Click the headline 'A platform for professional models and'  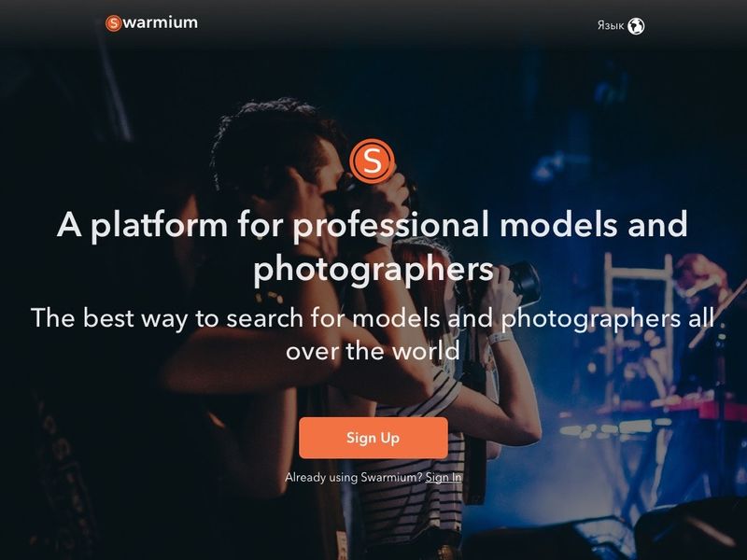[373, 225]
